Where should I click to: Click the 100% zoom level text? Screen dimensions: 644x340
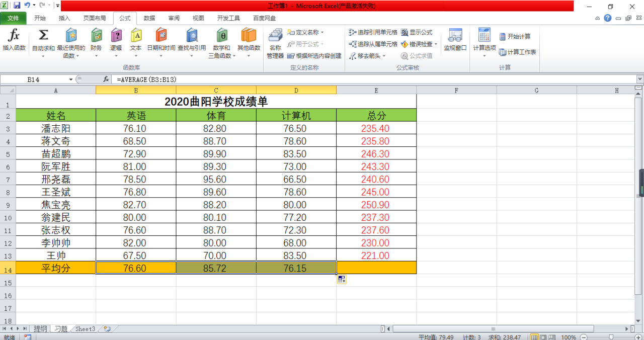[569, 337]
